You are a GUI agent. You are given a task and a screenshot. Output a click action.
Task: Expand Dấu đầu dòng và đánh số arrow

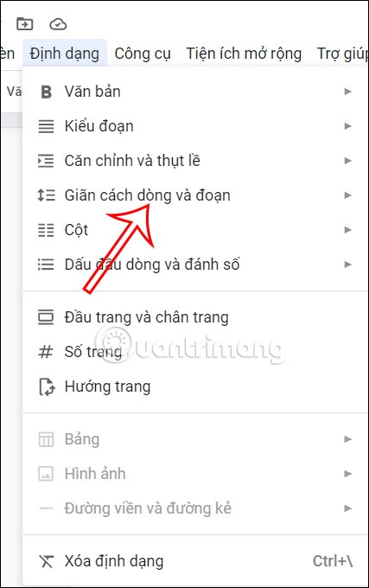tap(347, 265)
